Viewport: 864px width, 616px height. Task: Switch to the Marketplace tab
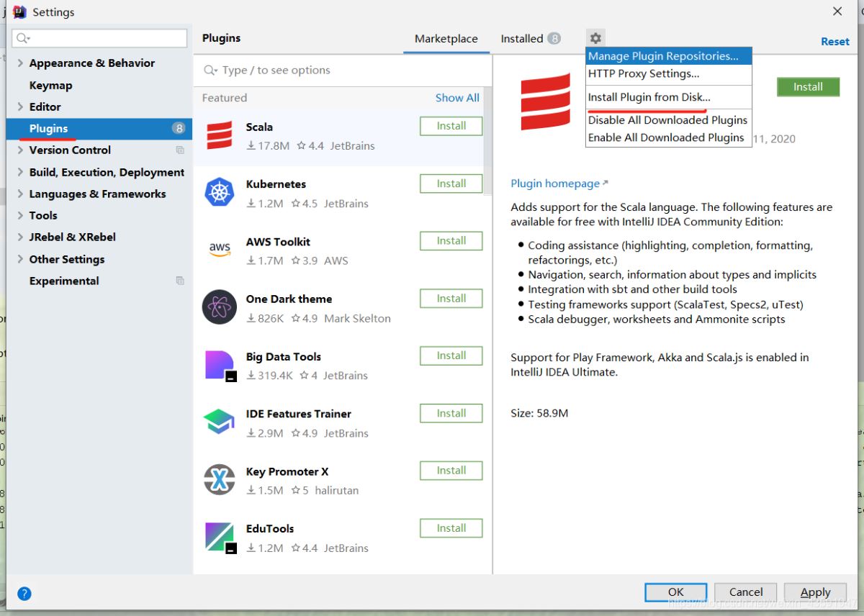point(446,39)
